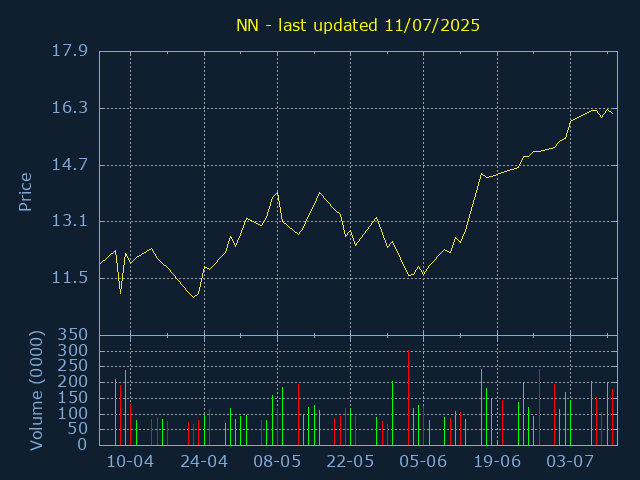Click the 13.1 price axis label
The width and height of the screenshot is (640, 480).
click(x=70, y=221)
